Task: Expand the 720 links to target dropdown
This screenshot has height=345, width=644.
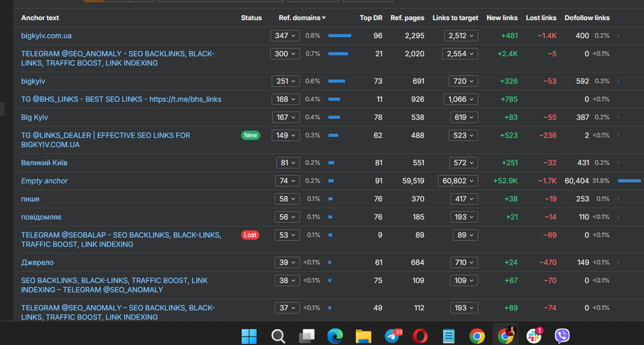Action: click(464, 81)
